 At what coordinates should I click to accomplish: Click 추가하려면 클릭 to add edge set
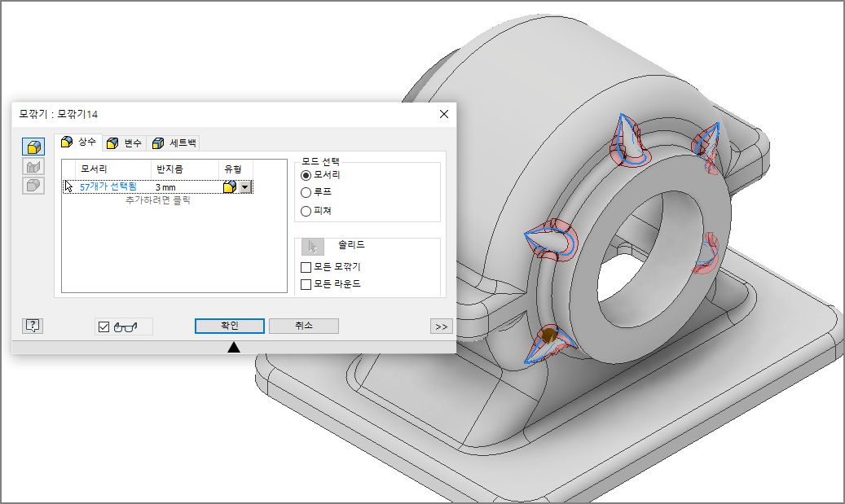click(158, 199)
